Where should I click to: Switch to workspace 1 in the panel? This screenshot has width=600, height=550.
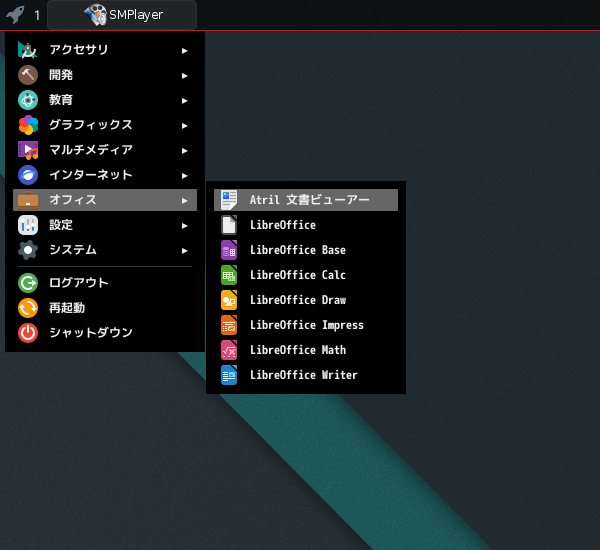click(x=37, y=15)
